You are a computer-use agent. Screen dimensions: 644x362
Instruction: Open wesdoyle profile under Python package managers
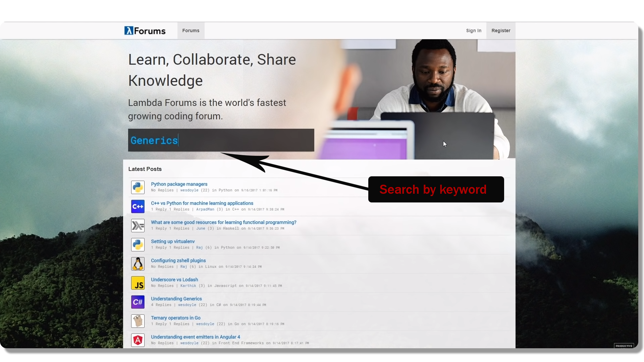tap(189, 190)
